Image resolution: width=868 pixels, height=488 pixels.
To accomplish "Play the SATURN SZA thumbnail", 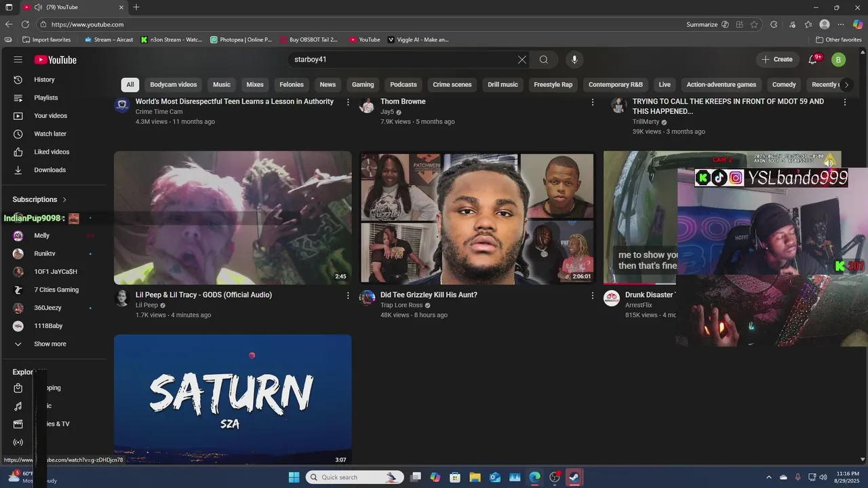I will [x=233, y=399].
